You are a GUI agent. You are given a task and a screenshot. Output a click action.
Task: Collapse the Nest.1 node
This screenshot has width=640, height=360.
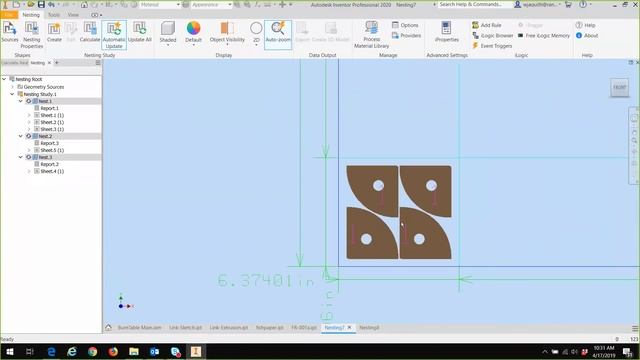pos(20,101)
